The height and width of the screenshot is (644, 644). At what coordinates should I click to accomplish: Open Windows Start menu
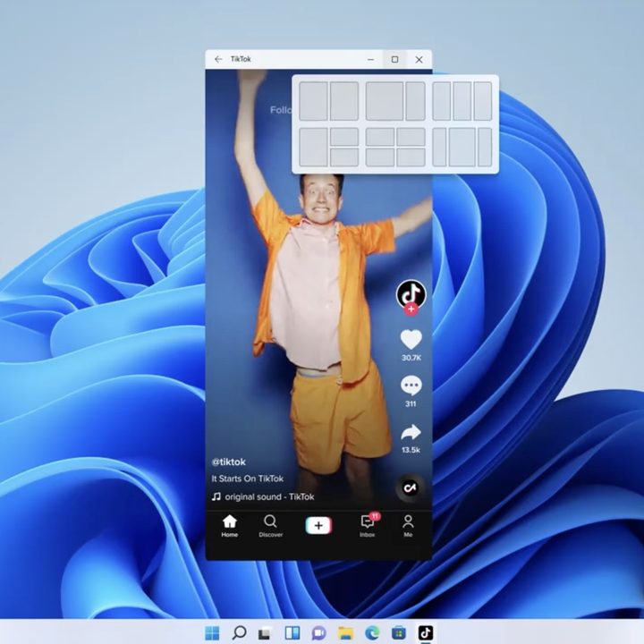[212, 633]
